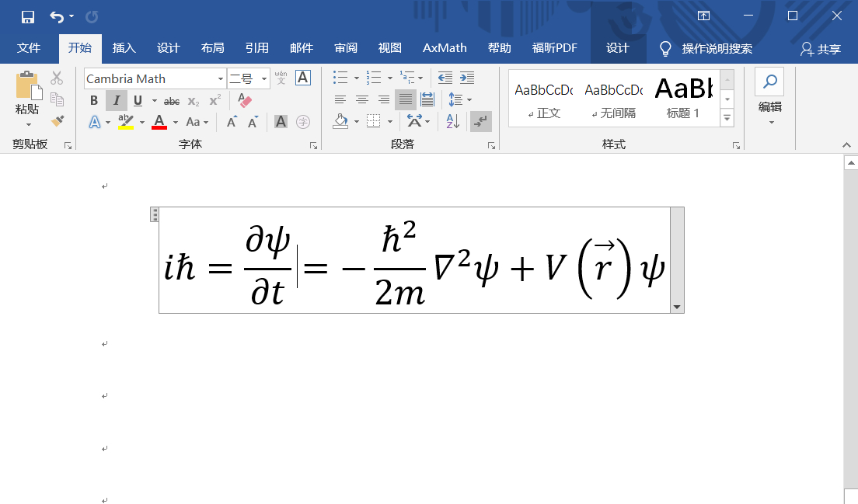858x504 pixels.
Task: Click the Cut scissors icon
Action: click(x=57, y=78)
